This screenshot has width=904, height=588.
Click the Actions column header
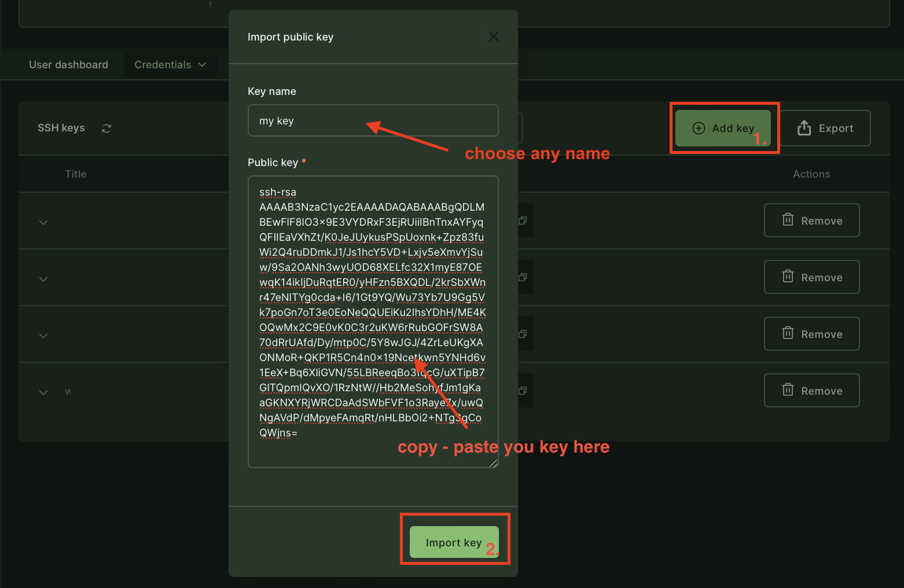pos(811,174)
